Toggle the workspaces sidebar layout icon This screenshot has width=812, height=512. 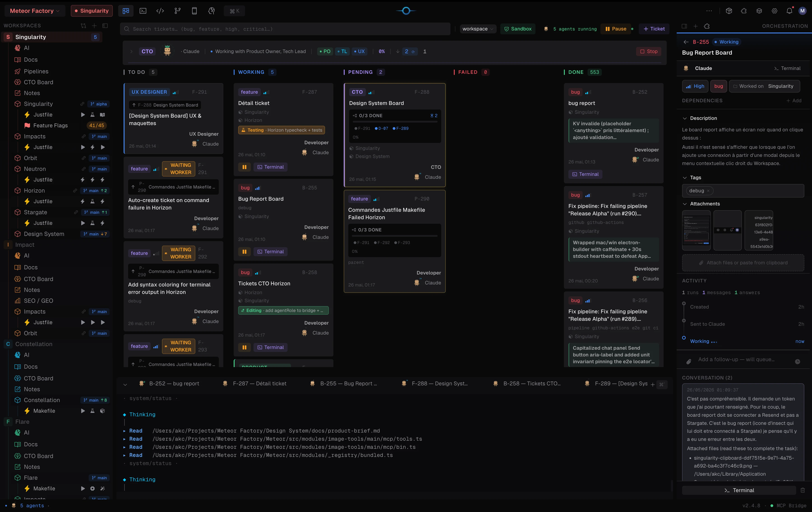point(105,26)
